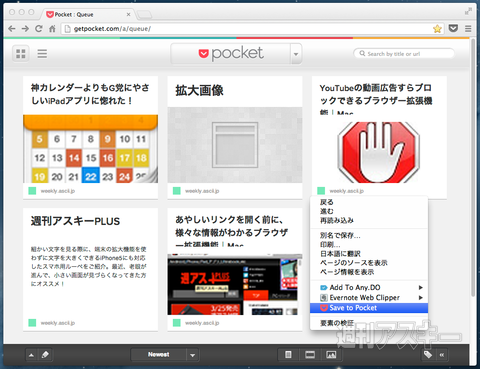This screenshot has height=369, width=480.
Task: Choose 進む in context menu
Action: click(369, 211)
